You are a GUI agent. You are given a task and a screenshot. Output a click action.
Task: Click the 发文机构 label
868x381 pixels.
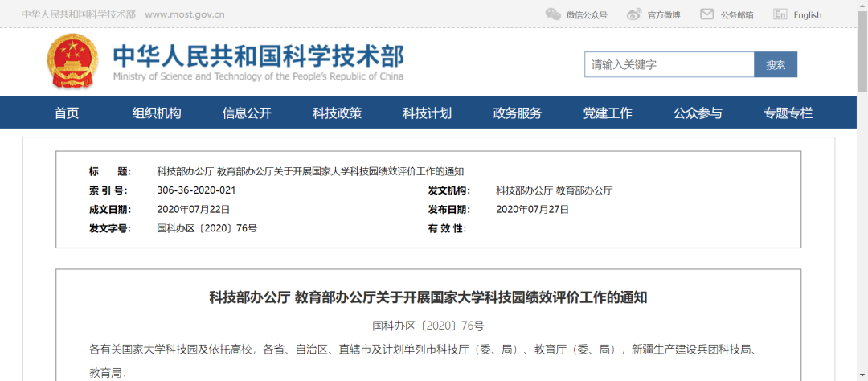[449, 190]
